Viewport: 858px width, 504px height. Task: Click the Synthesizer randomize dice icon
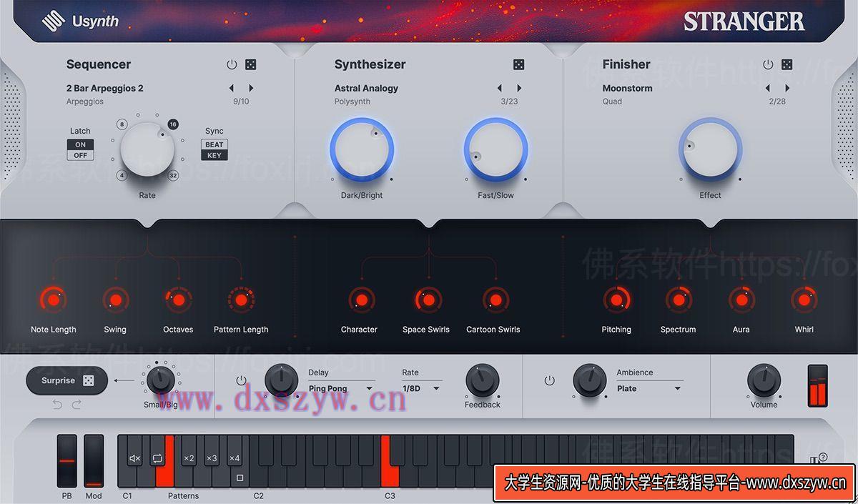point(519,64)
